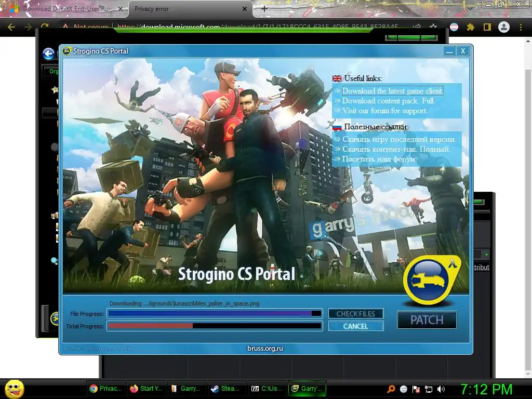Open Chrome three-dot menu
Viewport: 532px width, 399px height.
pyautogui.click(x=521, y=27)
